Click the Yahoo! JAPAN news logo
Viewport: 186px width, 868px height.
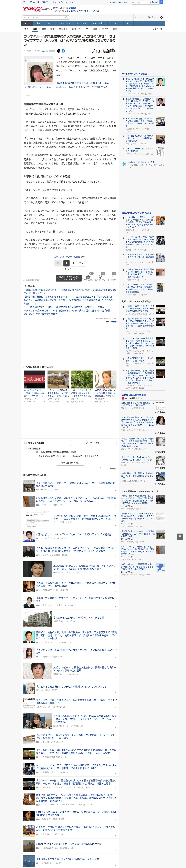37,9
